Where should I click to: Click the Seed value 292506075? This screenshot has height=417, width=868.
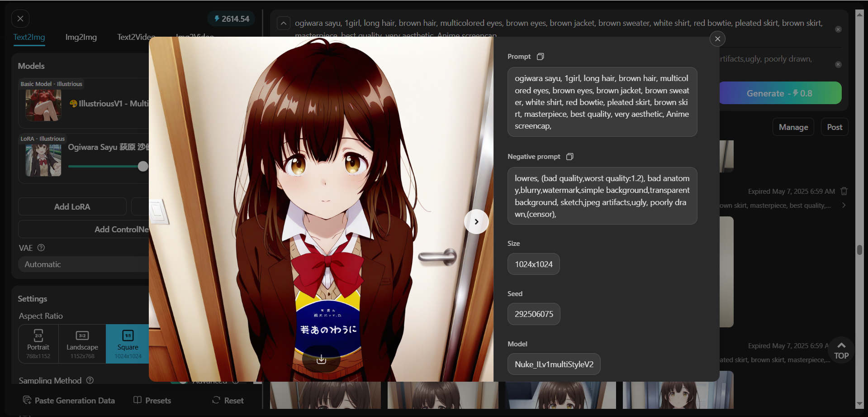[x=534, y=314]
